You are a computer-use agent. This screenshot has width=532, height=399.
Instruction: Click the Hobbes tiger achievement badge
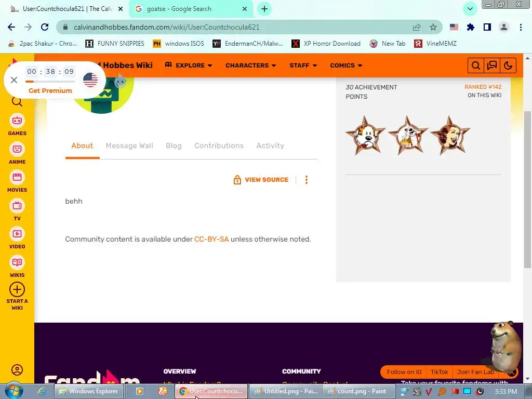365,136
